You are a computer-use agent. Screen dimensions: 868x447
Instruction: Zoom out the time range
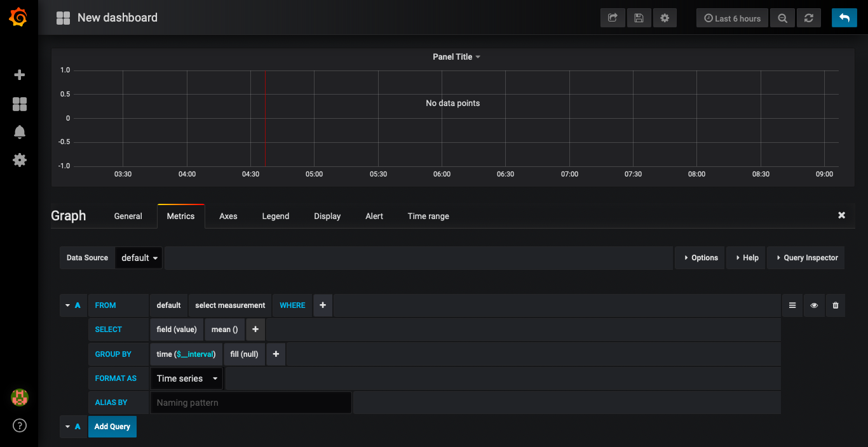point(782,18)
